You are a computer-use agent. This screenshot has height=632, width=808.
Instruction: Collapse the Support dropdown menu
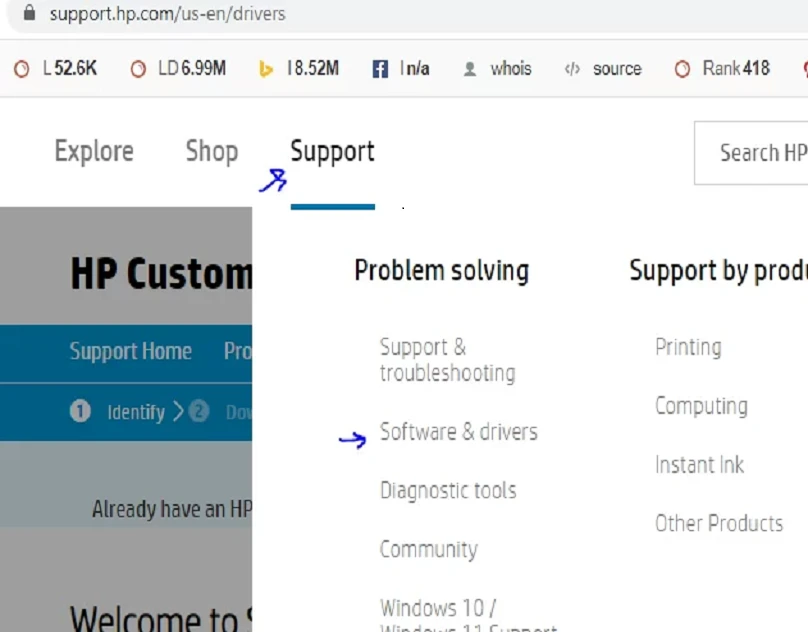tap(332, 152)
